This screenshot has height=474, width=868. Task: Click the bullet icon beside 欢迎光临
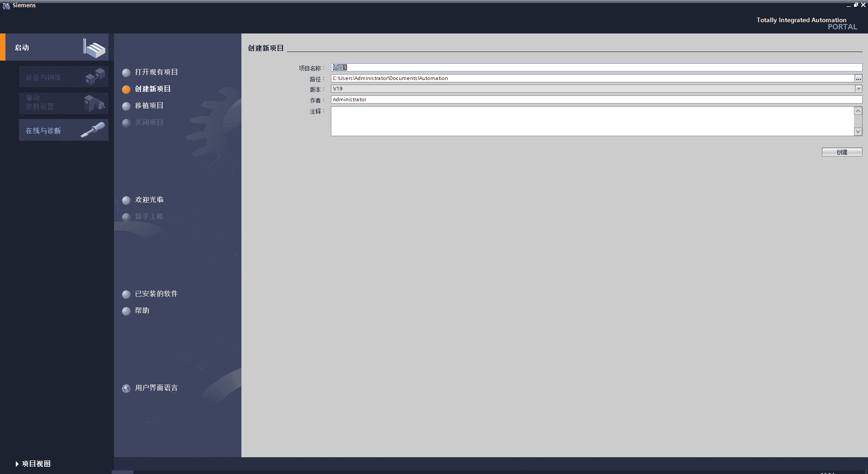tap(126, 200)
